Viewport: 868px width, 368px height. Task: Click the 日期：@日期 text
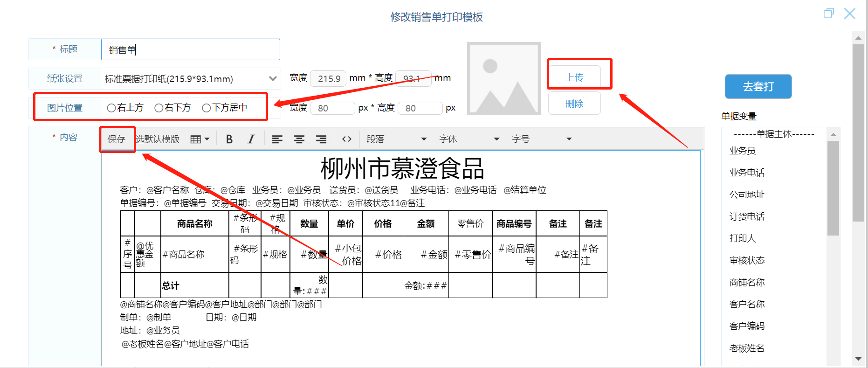[231, 318]
